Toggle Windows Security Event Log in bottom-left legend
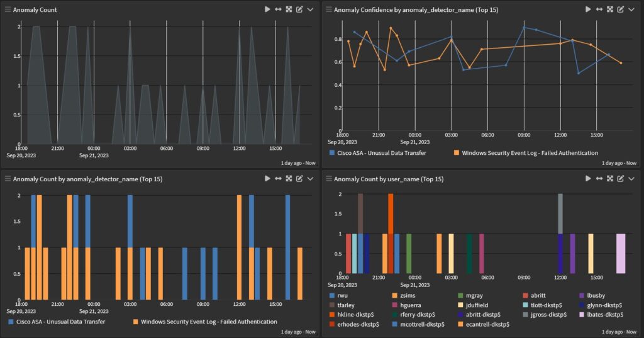The image size is (644, 338). point(208,322)
